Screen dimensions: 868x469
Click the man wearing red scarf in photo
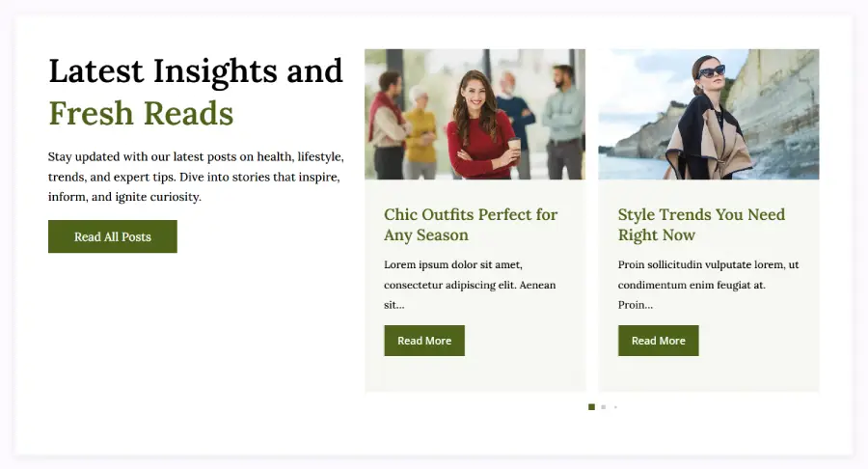pyautogui.click(x=389, y=124)
